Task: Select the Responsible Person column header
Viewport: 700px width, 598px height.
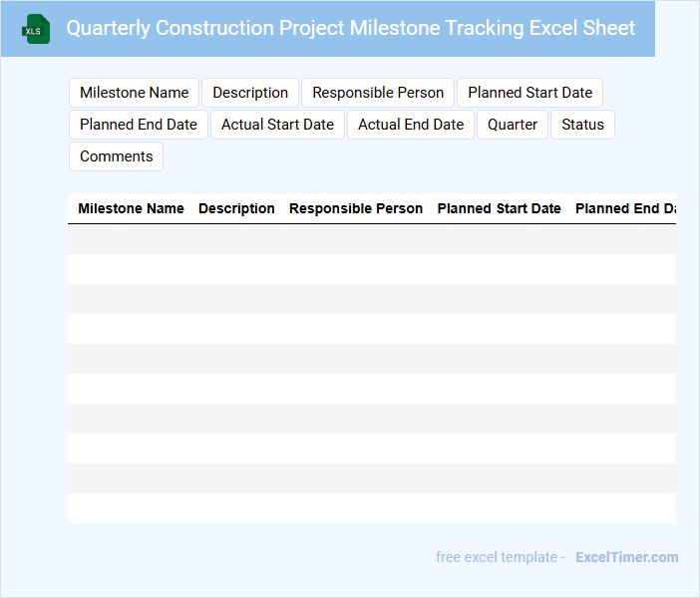Action: pyautogui.click(x=356, y=208)
